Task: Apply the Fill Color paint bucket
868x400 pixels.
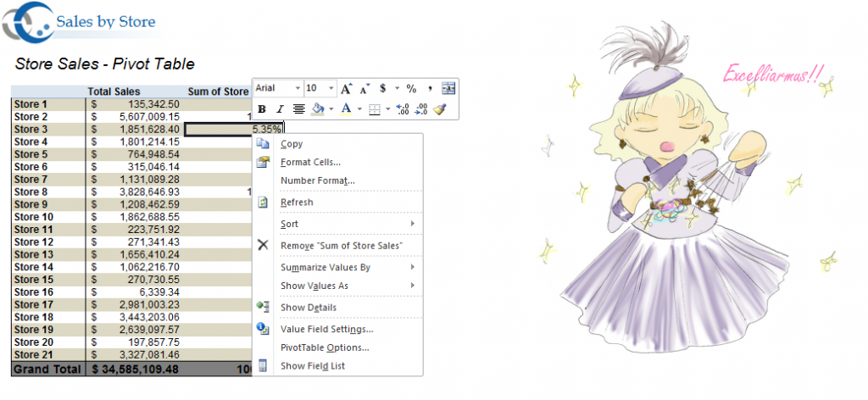Action: coord(317,108)
